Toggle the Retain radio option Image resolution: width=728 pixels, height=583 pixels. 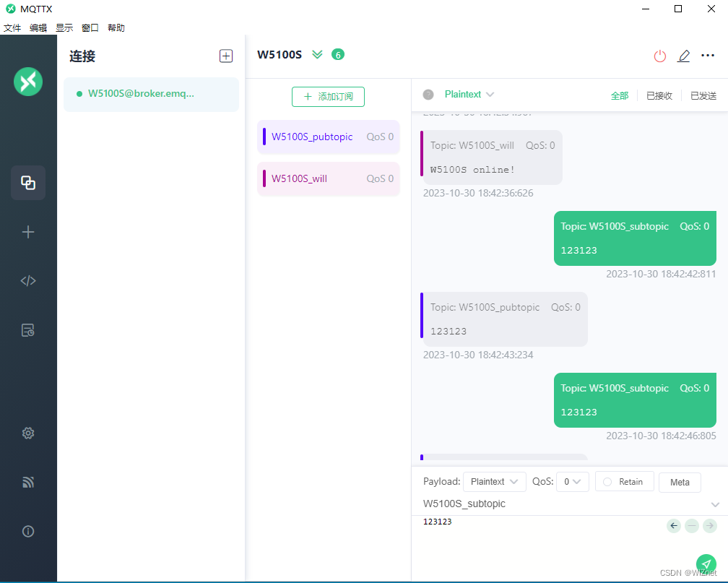coord(625,482)
